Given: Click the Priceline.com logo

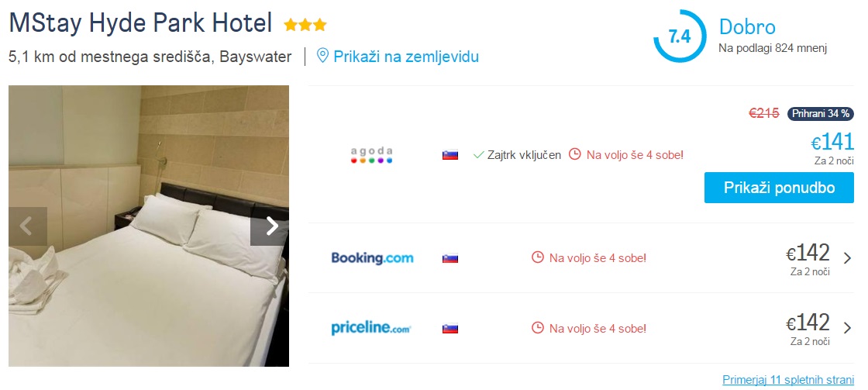Looking at the screenshot, I should coord(371,328).
